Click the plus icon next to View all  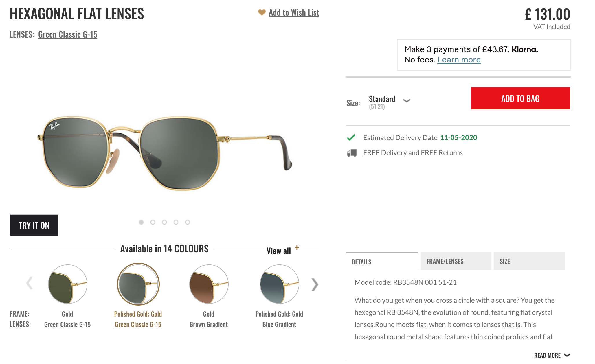[x=297, y=248]
